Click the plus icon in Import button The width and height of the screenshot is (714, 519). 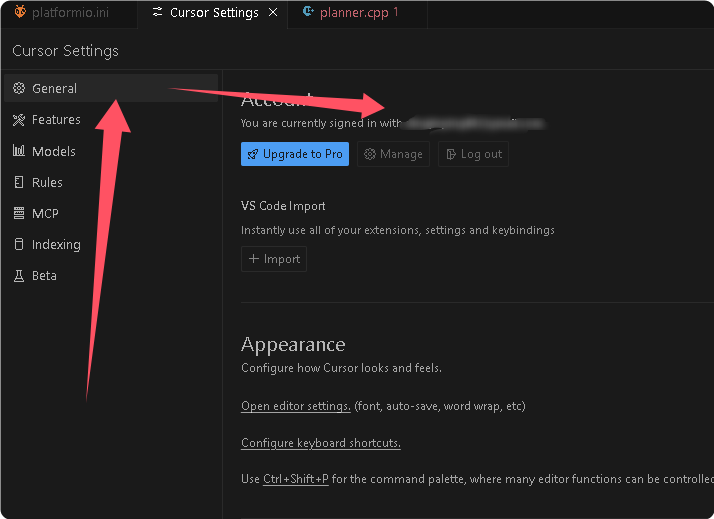tap(254, 259)
